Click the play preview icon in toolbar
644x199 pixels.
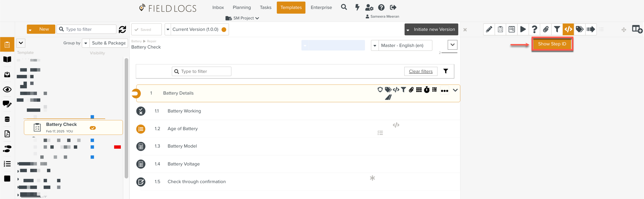(x=523, y=29)
